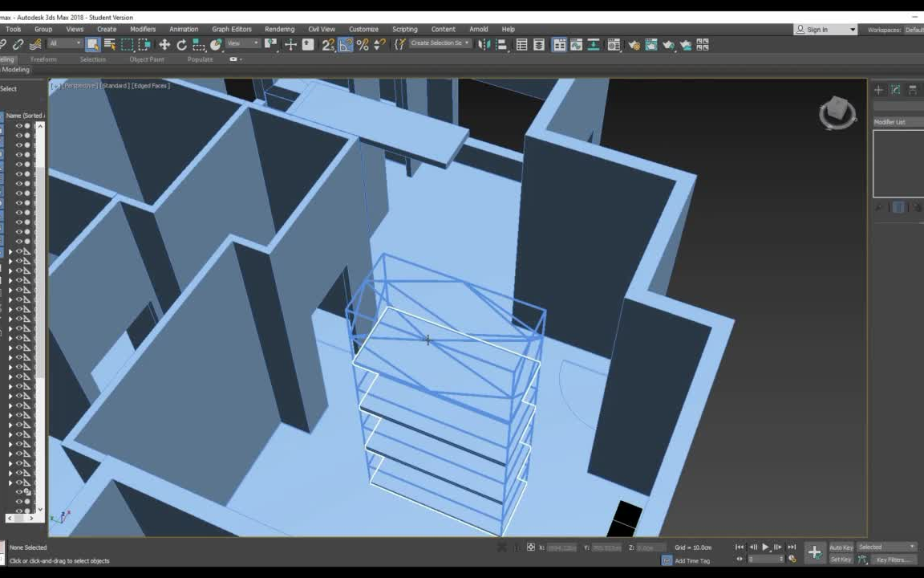
Task: Open the Key Filters dialog
Action: [894, 560]
